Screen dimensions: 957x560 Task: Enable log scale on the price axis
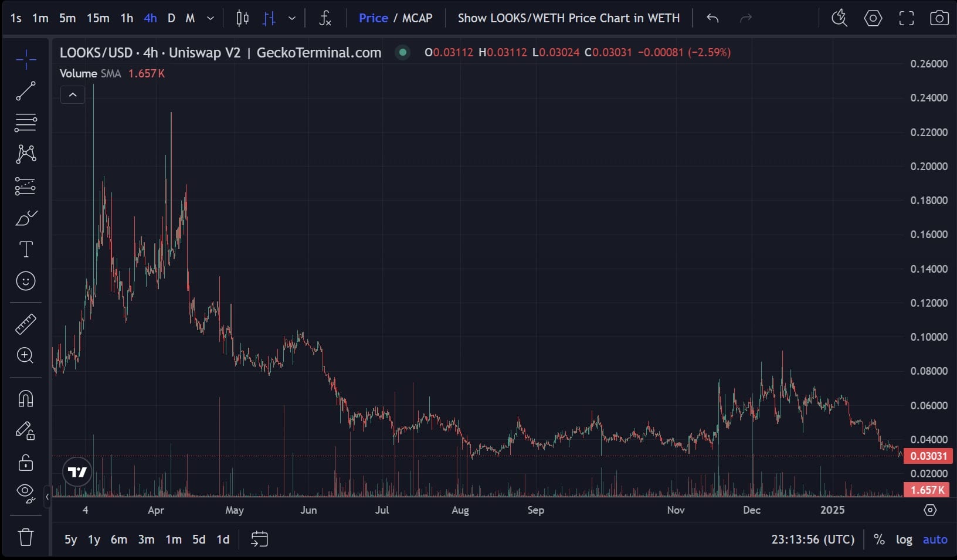click(x=905, y=539)
